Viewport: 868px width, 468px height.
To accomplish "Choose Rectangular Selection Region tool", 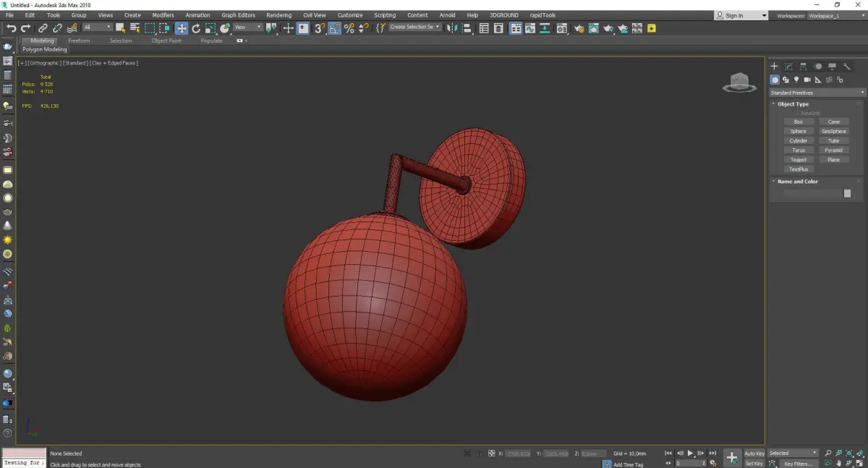I will tap(150, 28).
